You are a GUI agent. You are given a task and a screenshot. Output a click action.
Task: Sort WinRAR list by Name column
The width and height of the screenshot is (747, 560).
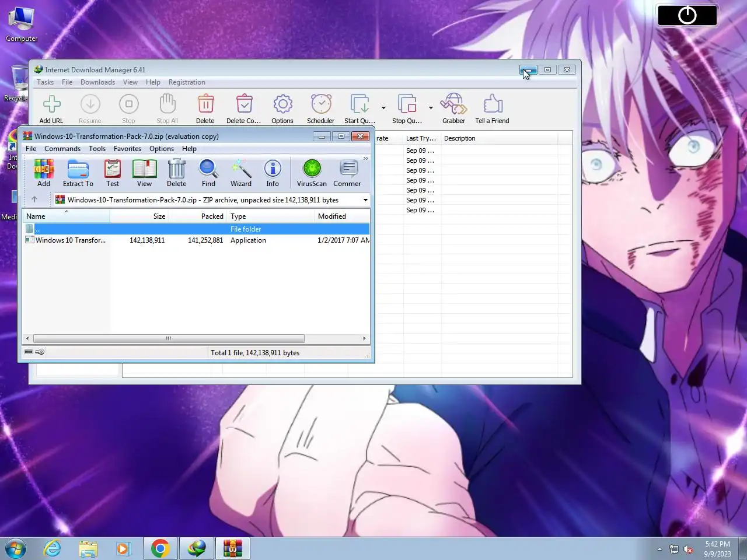66,216
